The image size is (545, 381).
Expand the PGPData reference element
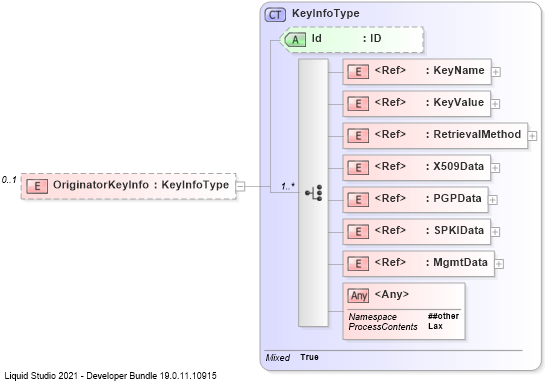tap(493, 200)
